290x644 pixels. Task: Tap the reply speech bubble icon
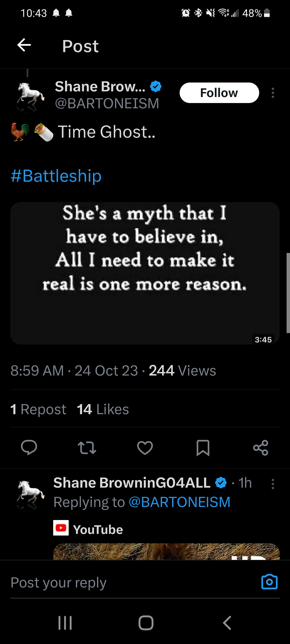29,448
